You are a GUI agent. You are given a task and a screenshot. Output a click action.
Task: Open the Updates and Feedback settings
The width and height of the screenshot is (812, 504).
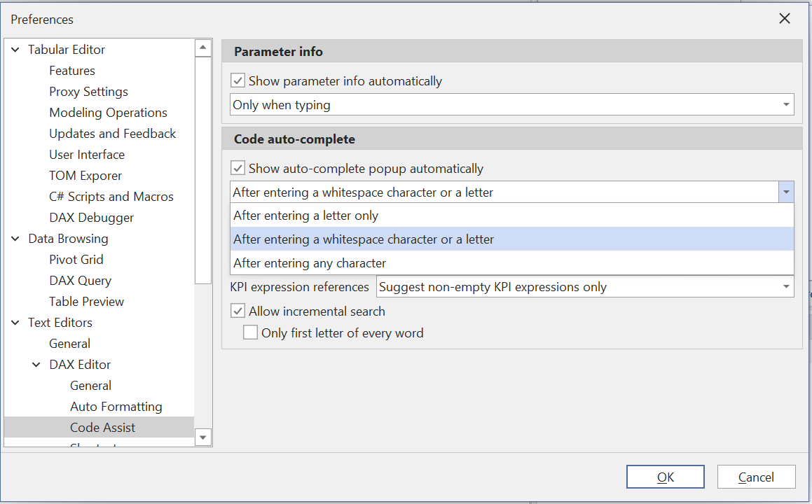113,133
